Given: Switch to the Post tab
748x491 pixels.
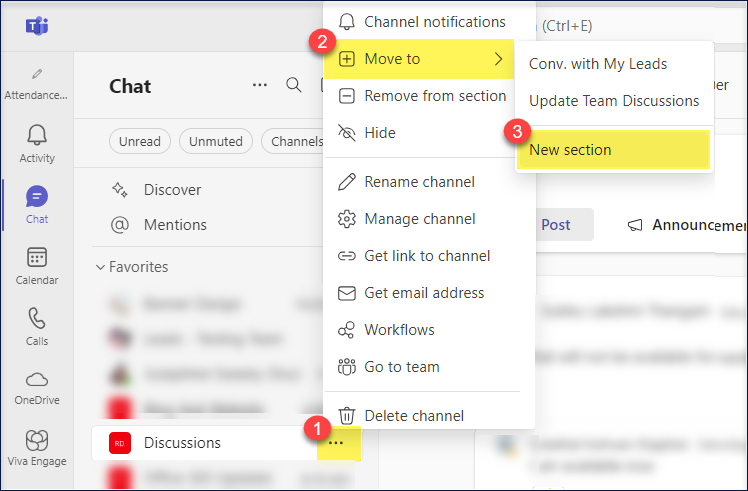Looking at the screenshot, I should click(x=556, y=225).
